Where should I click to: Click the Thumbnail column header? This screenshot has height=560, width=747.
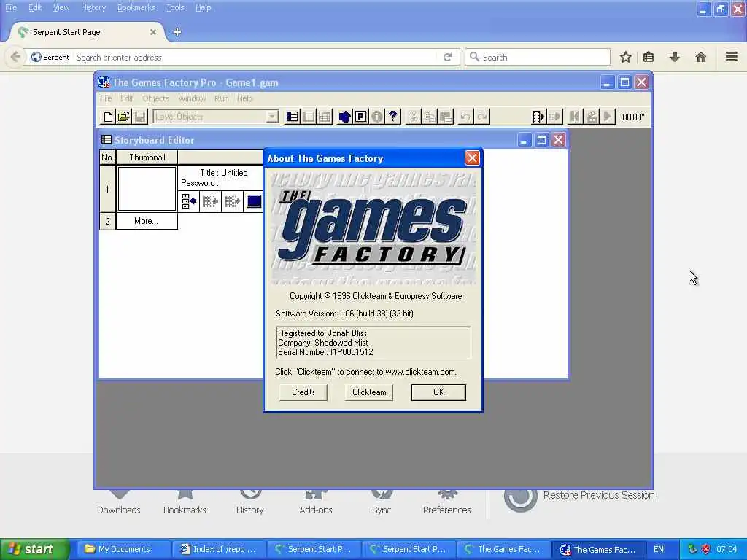coord(147,157)
